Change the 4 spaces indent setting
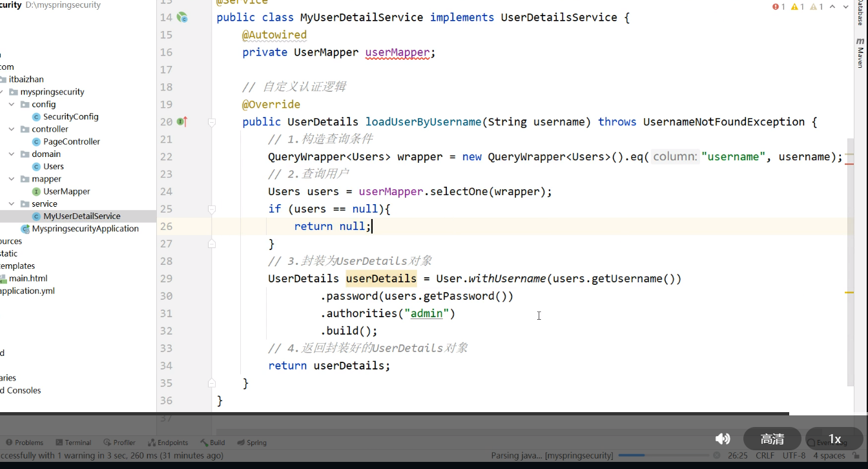The width and height of the screenshot is (868, 469). (829, 455)
